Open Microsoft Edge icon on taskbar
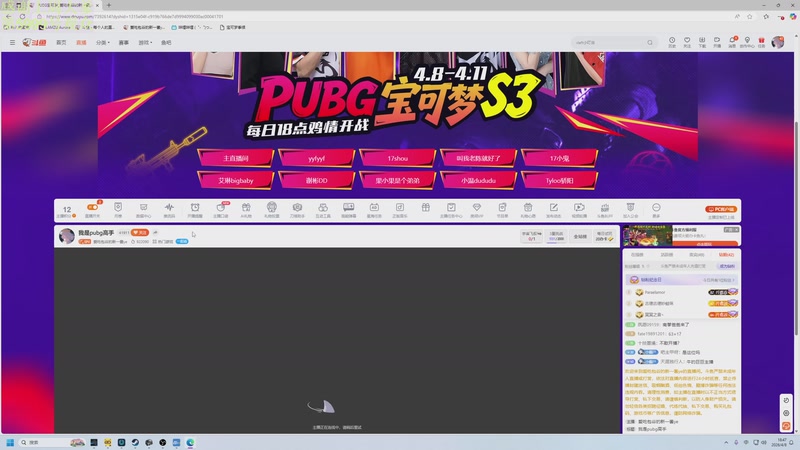800x450 pixels. [190, 442]
